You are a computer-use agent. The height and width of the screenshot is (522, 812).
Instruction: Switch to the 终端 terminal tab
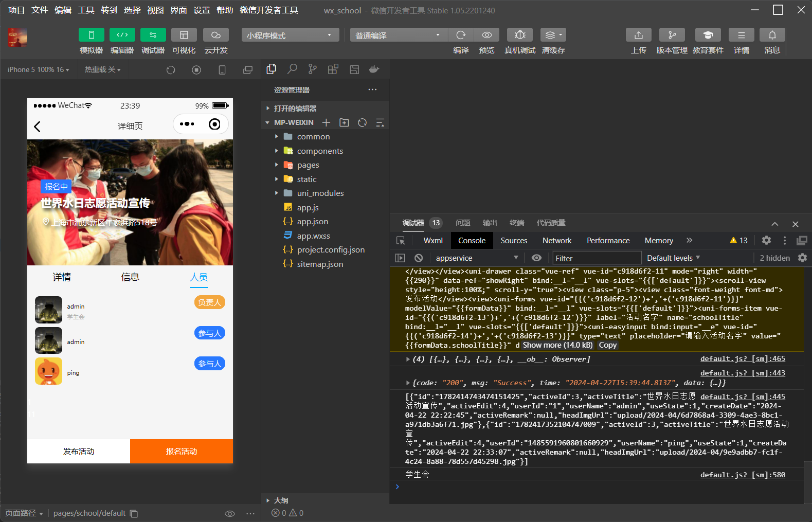[x=517, y=223]
